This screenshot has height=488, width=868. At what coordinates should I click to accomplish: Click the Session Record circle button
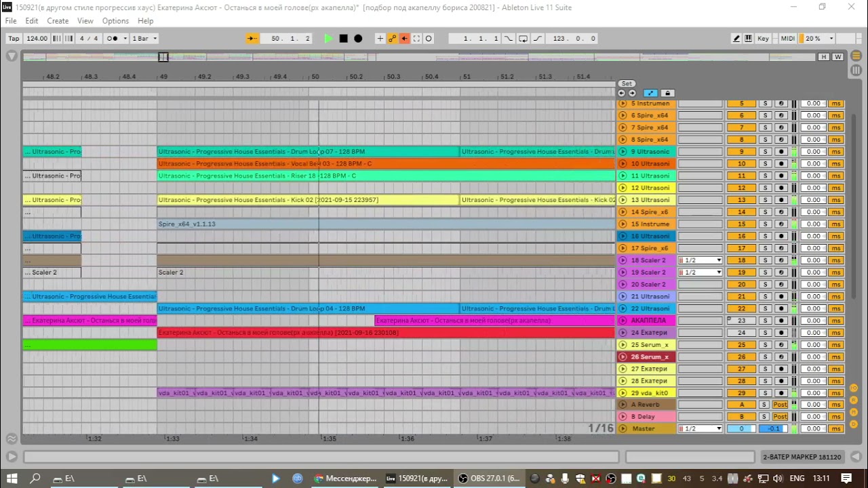(429, 39)
